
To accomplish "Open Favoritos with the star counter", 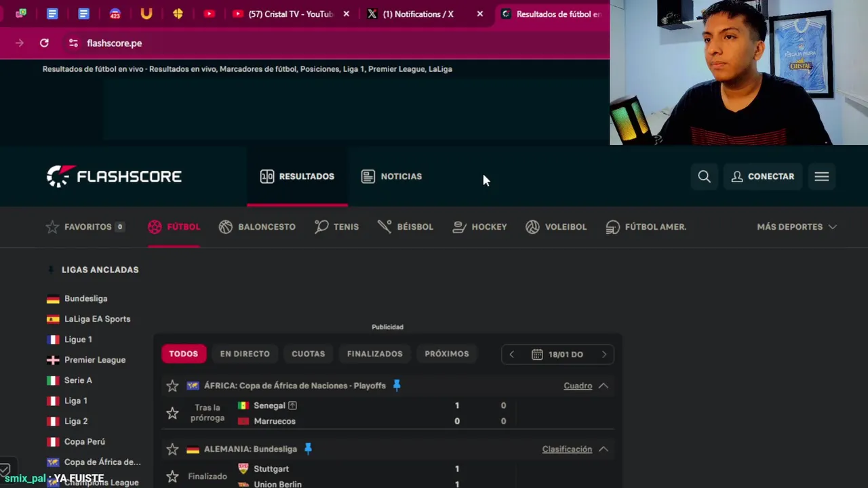I will [x=85, y=227].
